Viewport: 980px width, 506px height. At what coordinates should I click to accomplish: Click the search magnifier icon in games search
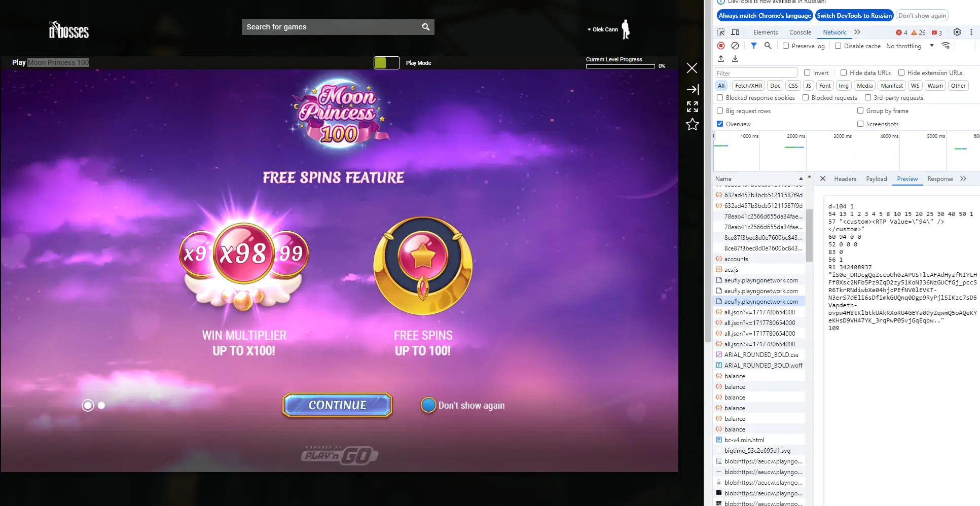(x=426, y=27)
